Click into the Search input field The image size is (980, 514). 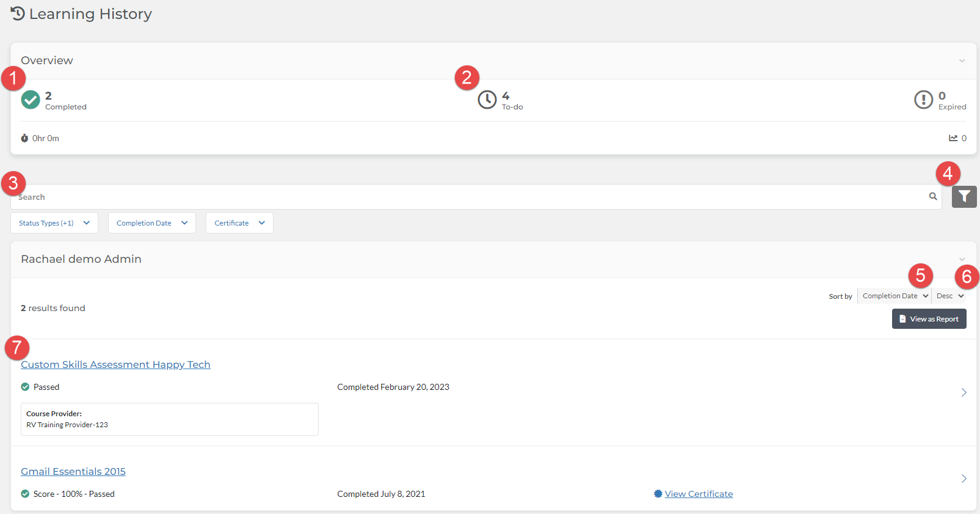click(470, 197)
